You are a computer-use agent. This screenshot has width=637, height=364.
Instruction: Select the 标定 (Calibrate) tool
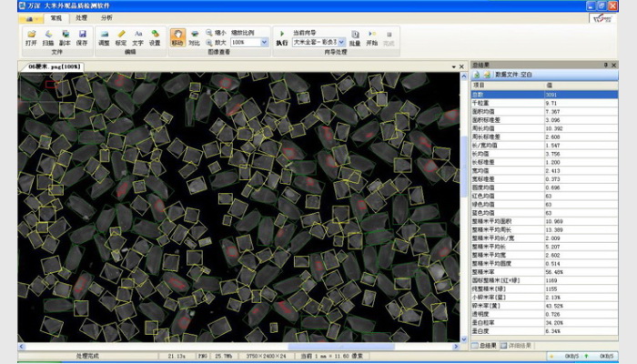pos(121,36)
